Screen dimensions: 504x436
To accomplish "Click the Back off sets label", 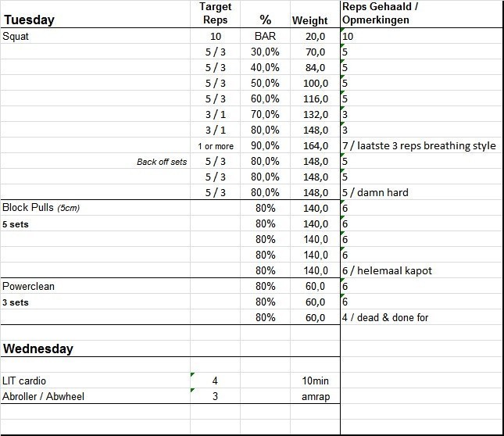I will point(162,162).
